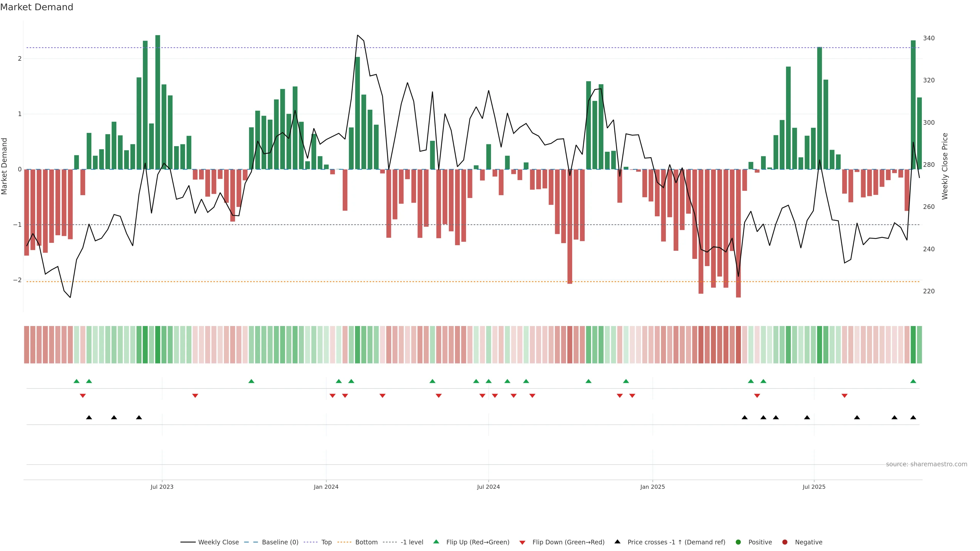Click the first red Flip Down marker
This screenshot has width=980, height=551.
click(82, 396)
